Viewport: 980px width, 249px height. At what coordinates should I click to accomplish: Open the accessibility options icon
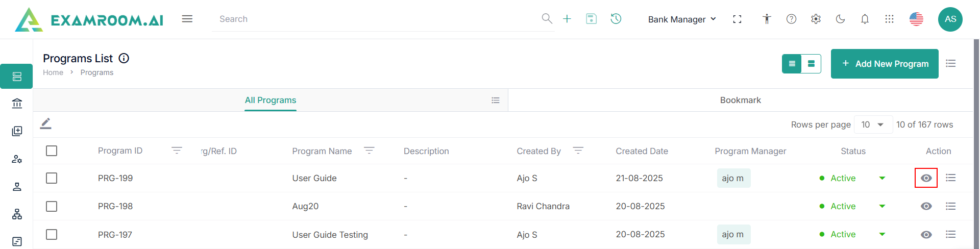pos(767,19)
